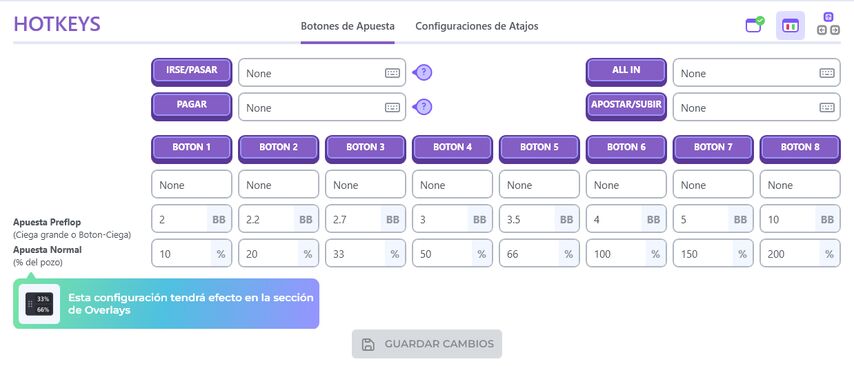The height and width of the screenshot is (366, 854).
Task: Open the Botones de Apuesta tab
Action: [347, 26]
